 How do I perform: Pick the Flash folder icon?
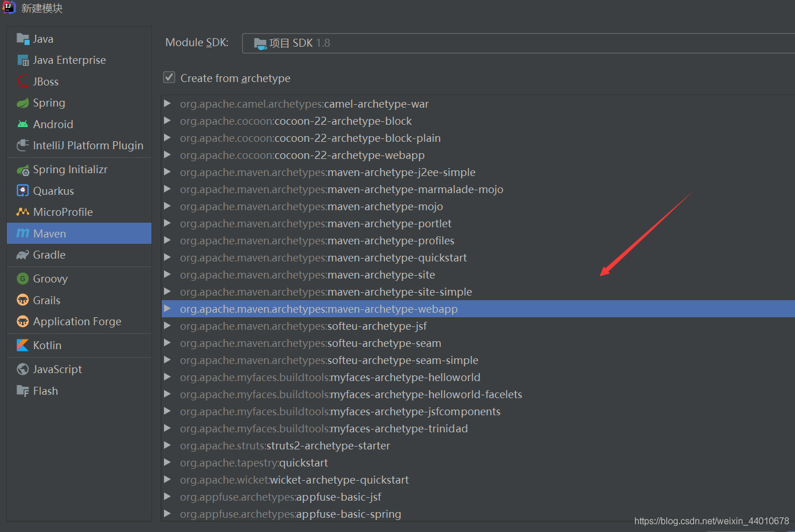click(23, 391)
